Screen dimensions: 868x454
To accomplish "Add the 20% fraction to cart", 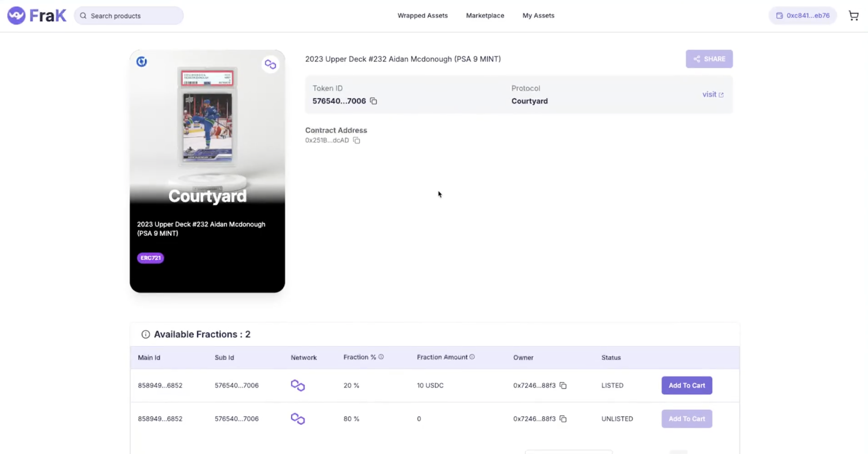I will click(686, 385).
